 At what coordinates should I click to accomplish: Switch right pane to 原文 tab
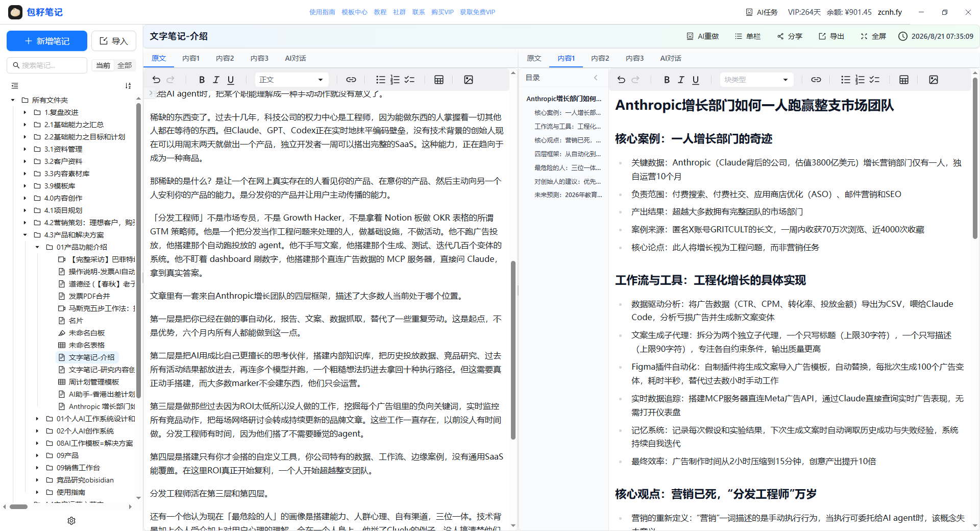534,58
